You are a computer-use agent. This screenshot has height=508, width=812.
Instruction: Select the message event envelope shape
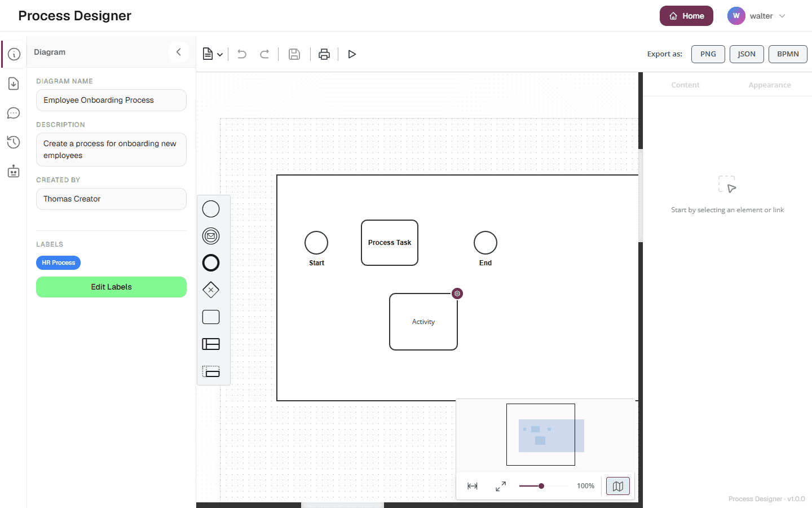point(211,236)
